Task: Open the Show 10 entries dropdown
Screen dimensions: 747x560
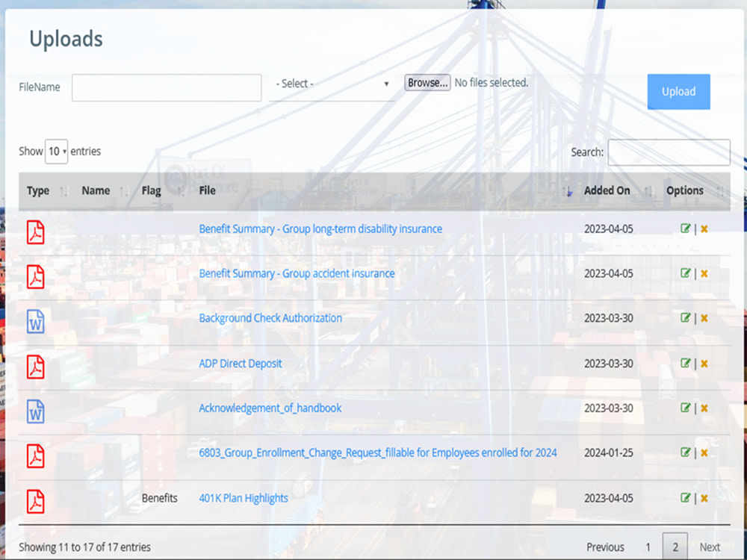Action: point(56,152)
